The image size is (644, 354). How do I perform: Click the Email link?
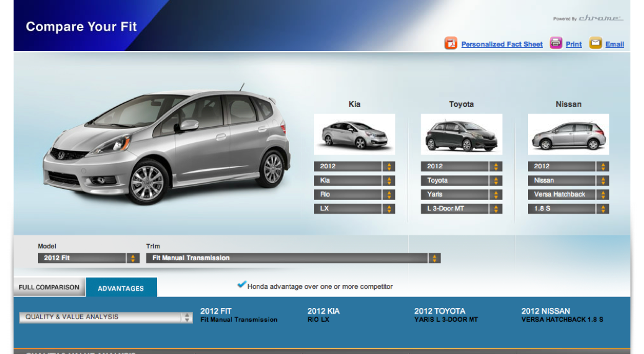click(x=615, y=45)
